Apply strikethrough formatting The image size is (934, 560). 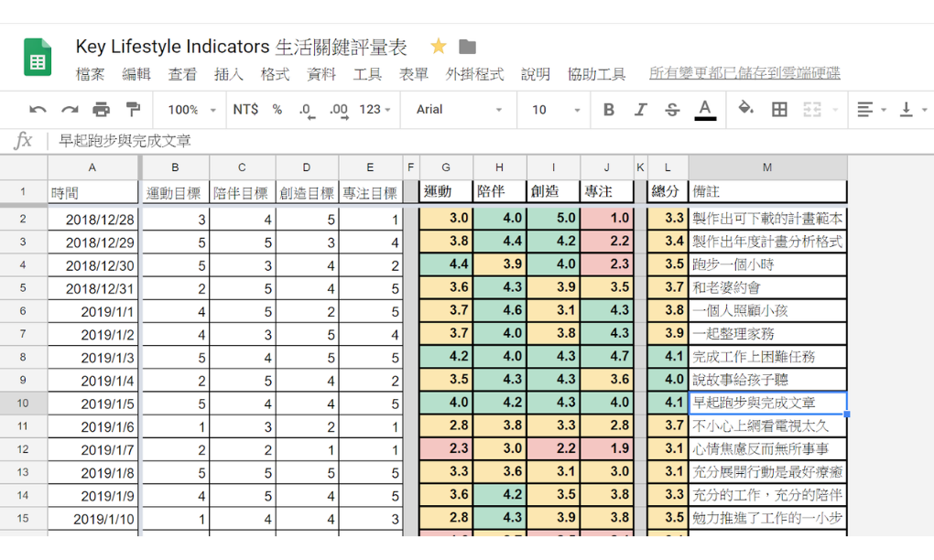click(672, 110)
